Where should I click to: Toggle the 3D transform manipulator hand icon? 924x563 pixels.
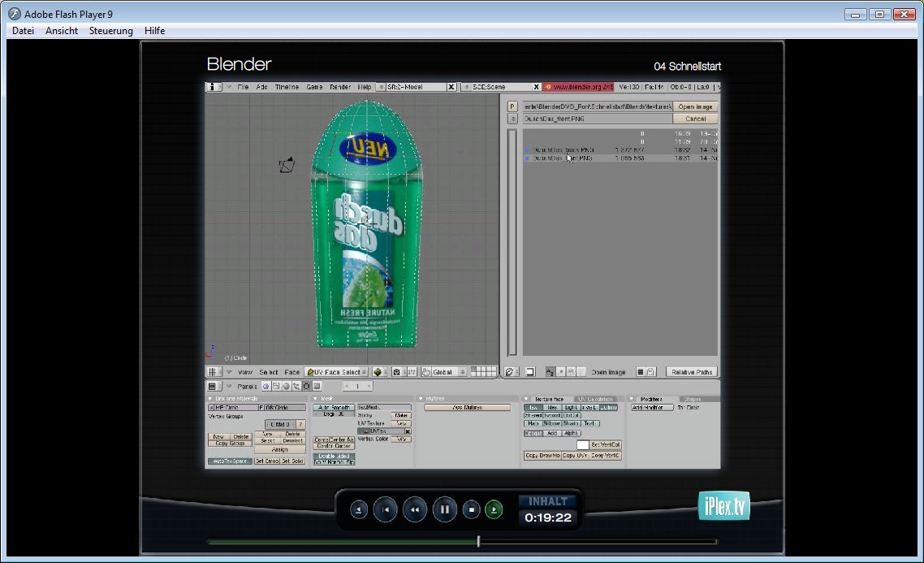coord(426,372)
